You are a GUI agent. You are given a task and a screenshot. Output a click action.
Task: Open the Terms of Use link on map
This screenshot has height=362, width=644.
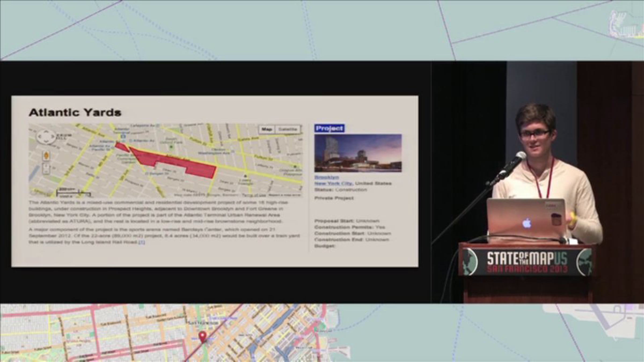coord(254,195)
